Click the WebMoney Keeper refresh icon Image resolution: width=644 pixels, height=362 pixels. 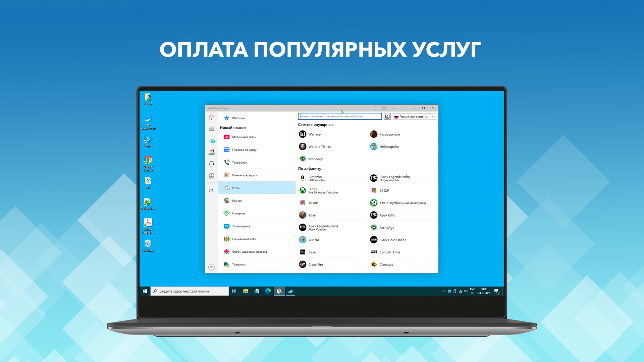(375, 108)
